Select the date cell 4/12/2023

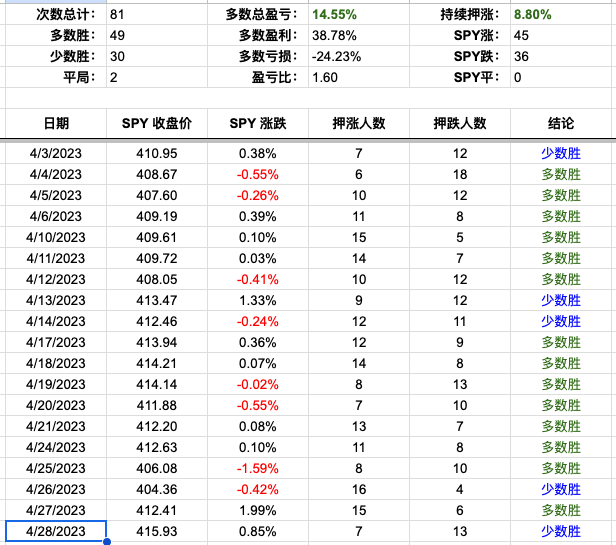coord(56,279)
